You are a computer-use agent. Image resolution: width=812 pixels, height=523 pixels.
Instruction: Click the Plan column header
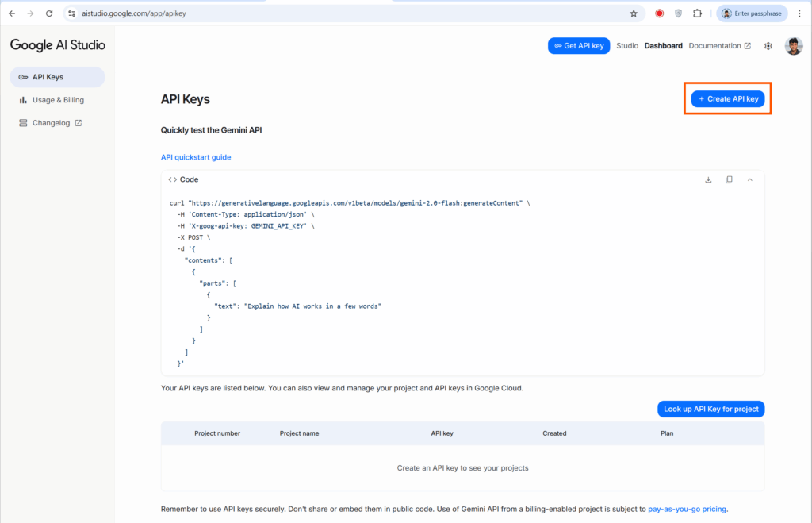666,433
